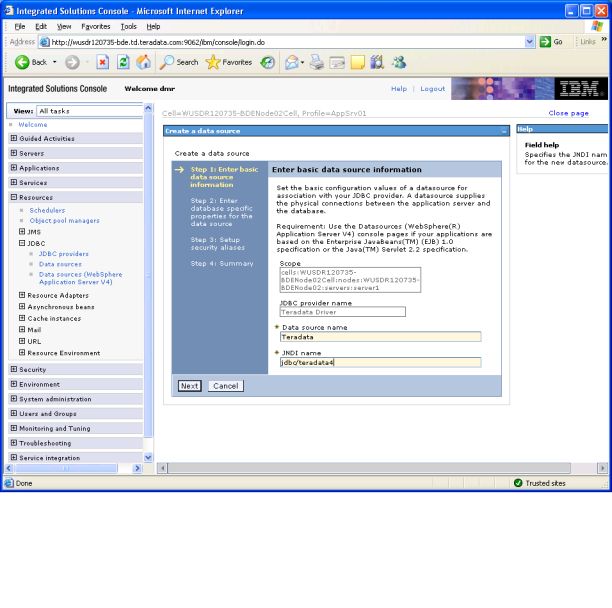Click the Print toolbar icon
612x608 pixels.
coord(317,62)
